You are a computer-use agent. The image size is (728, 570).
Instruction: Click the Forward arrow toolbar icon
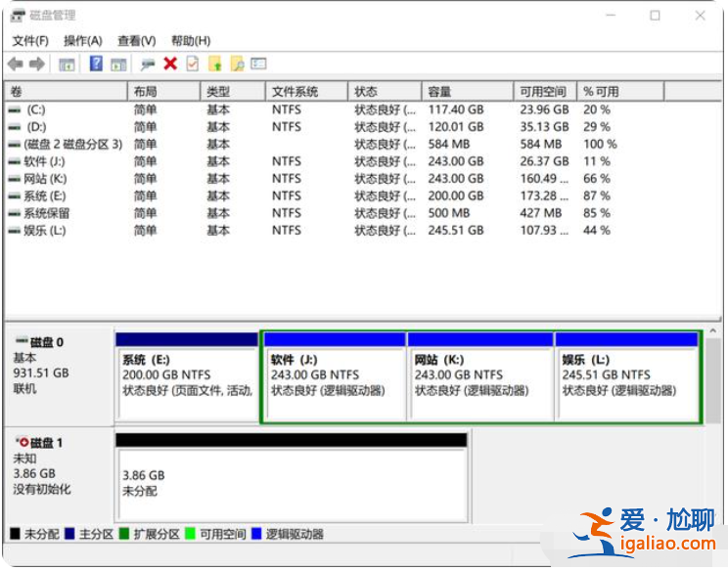click(37, 64)
